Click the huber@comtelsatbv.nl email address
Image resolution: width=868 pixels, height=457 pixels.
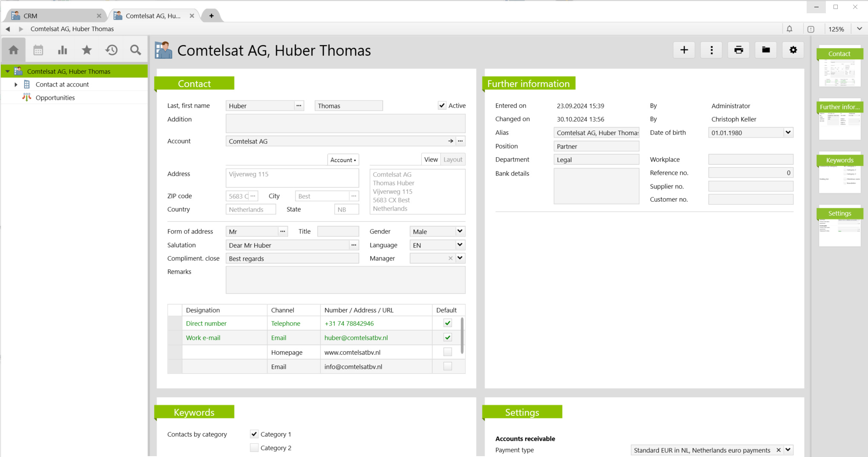[356, 338]
